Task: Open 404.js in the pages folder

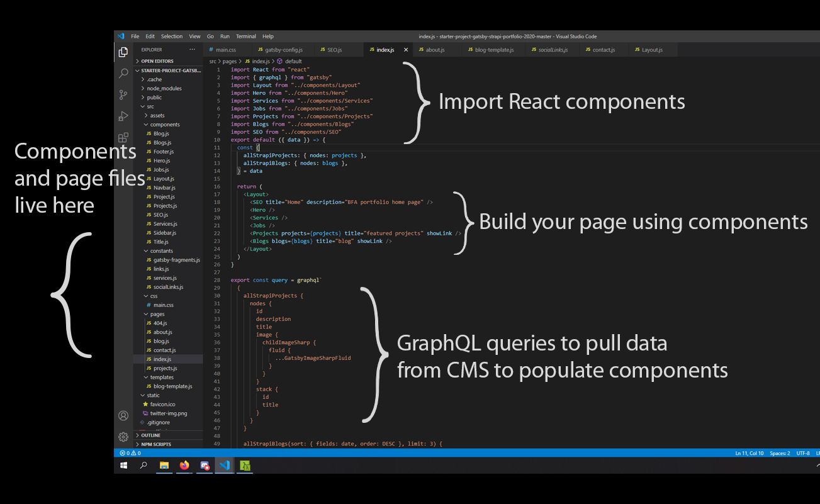Action: pyautogui.click(x=168, y=323)
